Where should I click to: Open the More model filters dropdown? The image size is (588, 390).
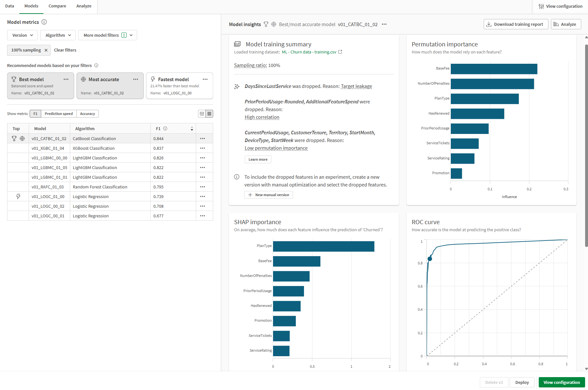(108, 35)
